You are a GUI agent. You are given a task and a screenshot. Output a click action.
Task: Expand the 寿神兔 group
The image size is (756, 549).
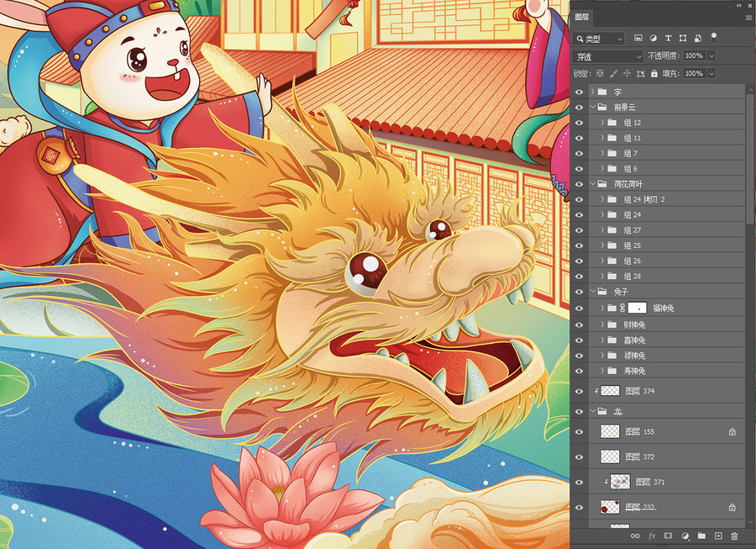602,371
